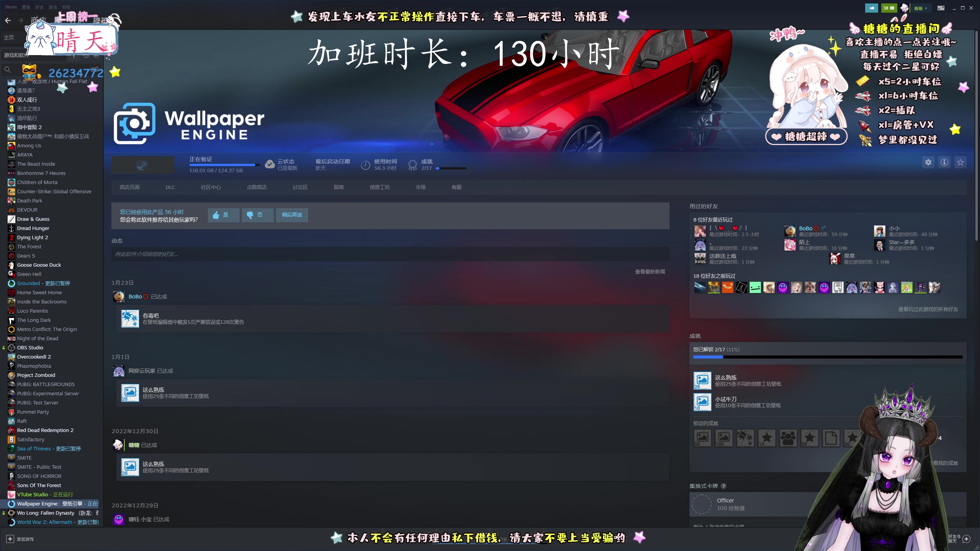
Task: Open 查看玩过此游戏的所有好友 link
Action: [x=928, y=309]
